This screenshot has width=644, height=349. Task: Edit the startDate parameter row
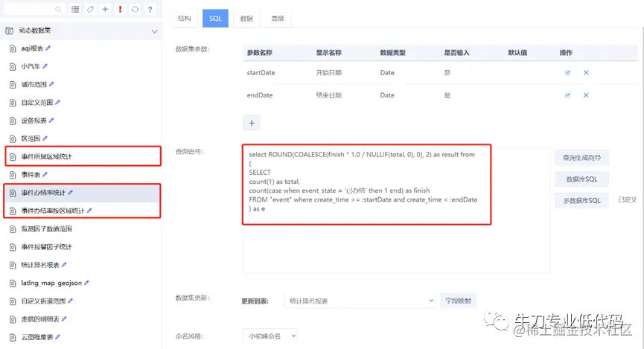coord(567,73)
